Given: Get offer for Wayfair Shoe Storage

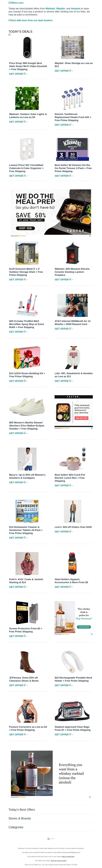Looking at the screenshot, I should 64,71.
